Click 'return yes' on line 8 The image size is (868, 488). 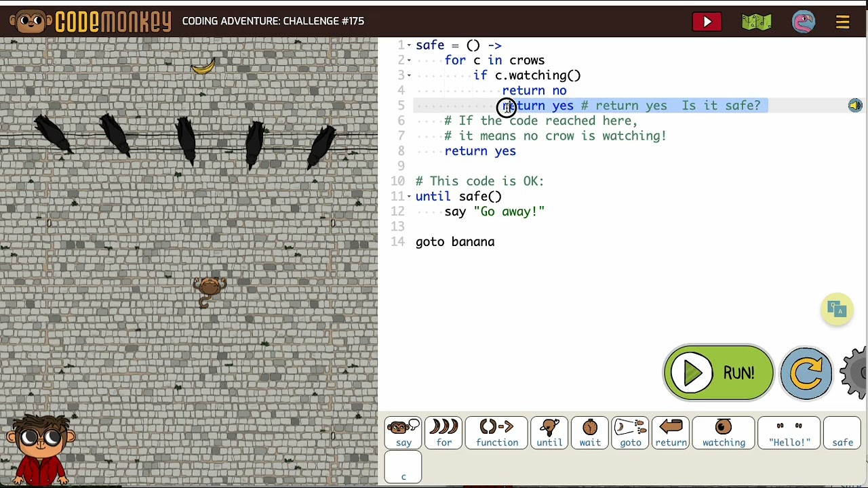(480, 151)
